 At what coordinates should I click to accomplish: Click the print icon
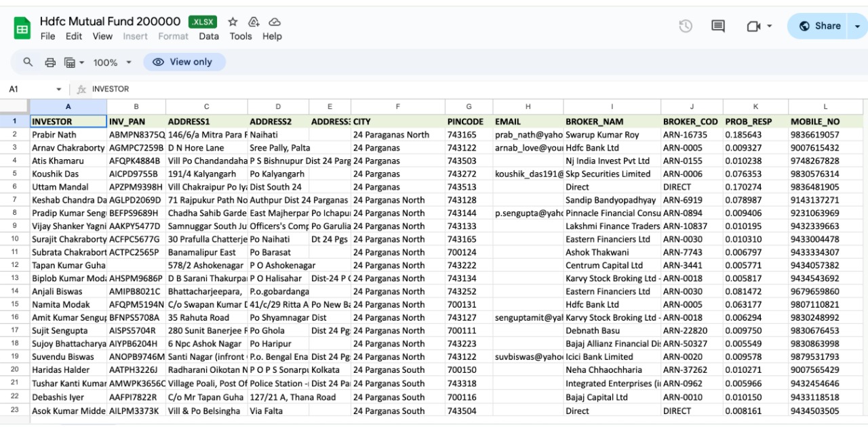tap(50, 62)
